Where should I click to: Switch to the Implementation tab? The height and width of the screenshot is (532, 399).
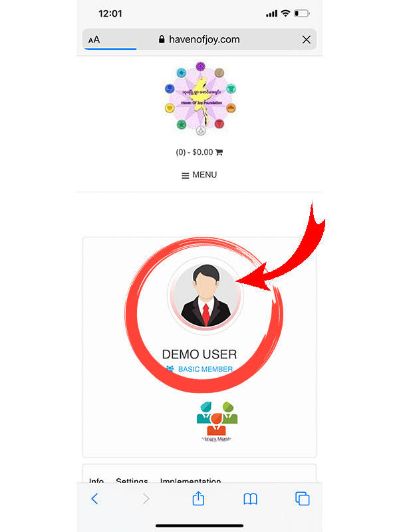[190, 479]
